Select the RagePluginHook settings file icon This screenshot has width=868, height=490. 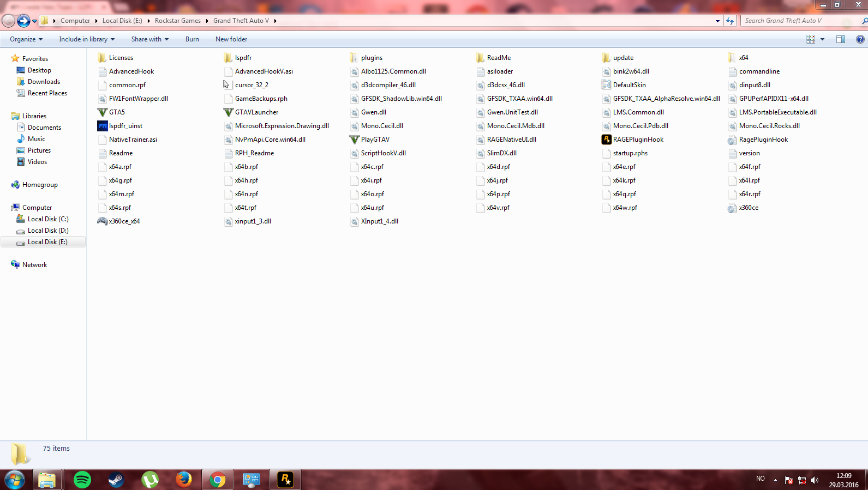pos(732,140)
